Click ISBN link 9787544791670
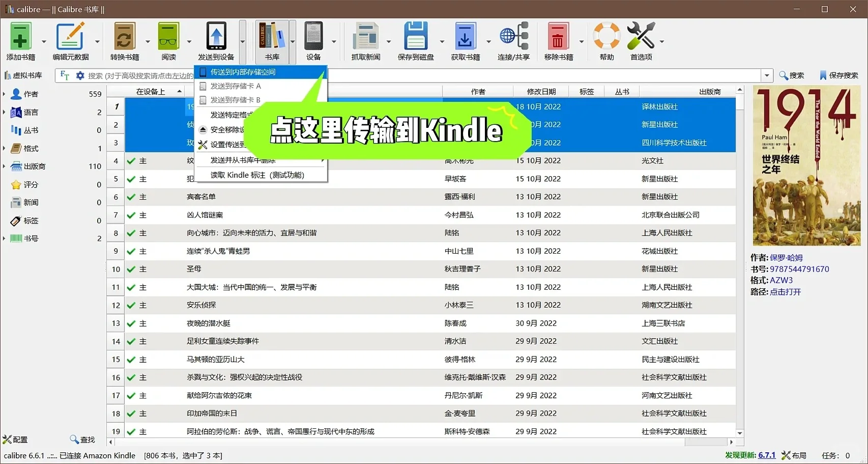868x464 pixels. 799,269
